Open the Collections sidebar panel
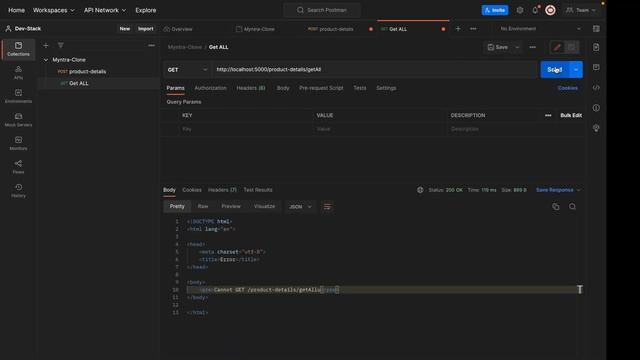Viewport: 640px width, 360px height. coord(18,49)
